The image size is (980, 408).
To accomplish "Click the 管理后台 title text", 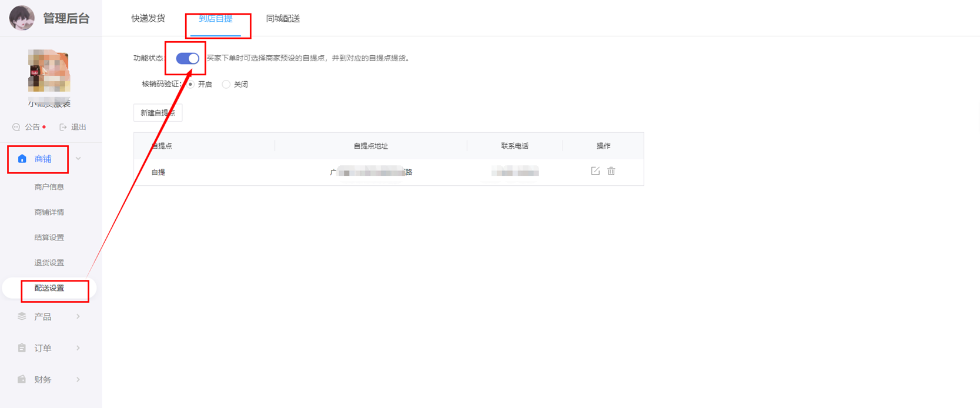I will (66, 18).
